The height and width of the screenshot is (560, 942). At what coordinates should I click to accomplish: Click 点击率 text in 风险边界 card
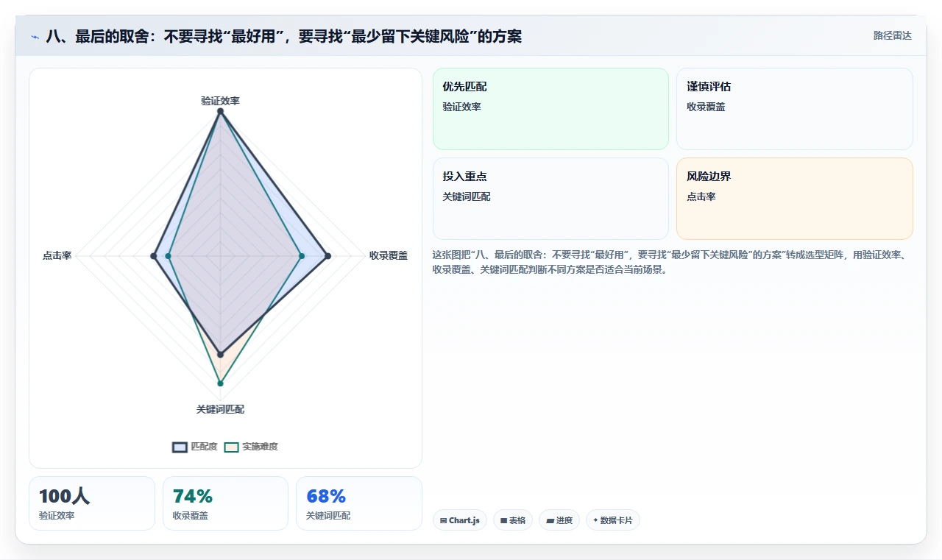(701, 196)
